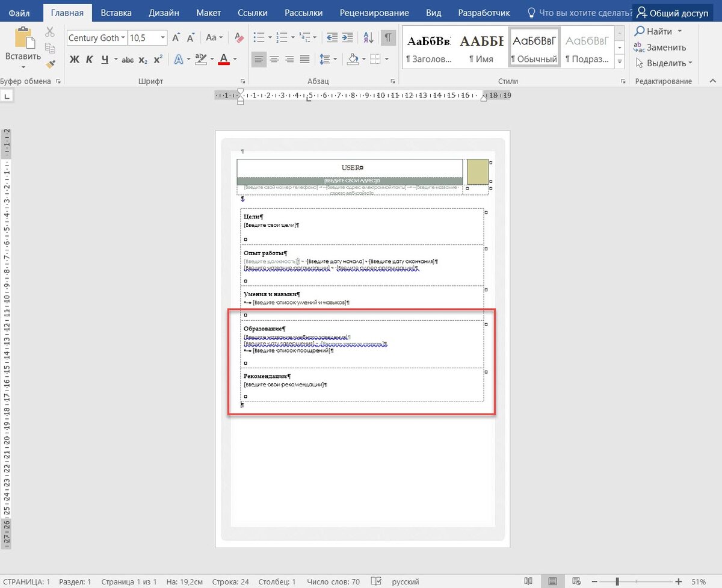Toggle Underline (Ч) formatting
This screenshot has height=588, width=722.
pos(105,59)
